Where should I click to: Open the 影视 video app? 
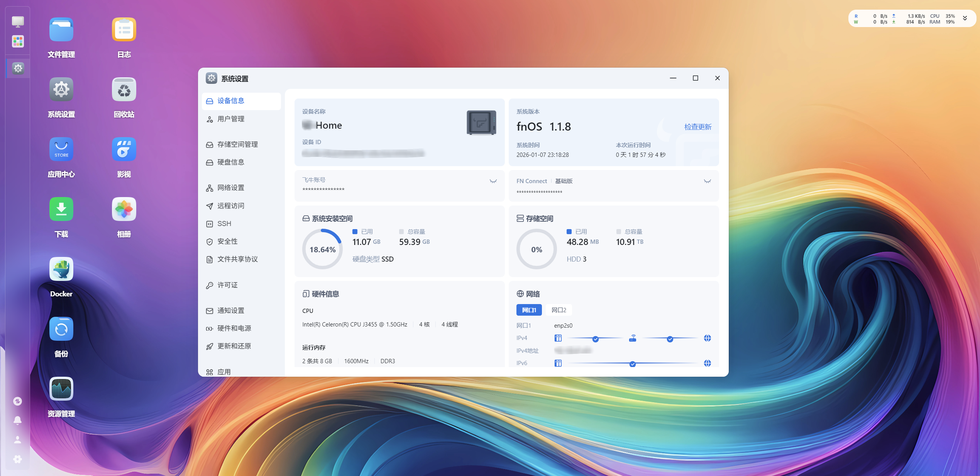coord(124,150)
